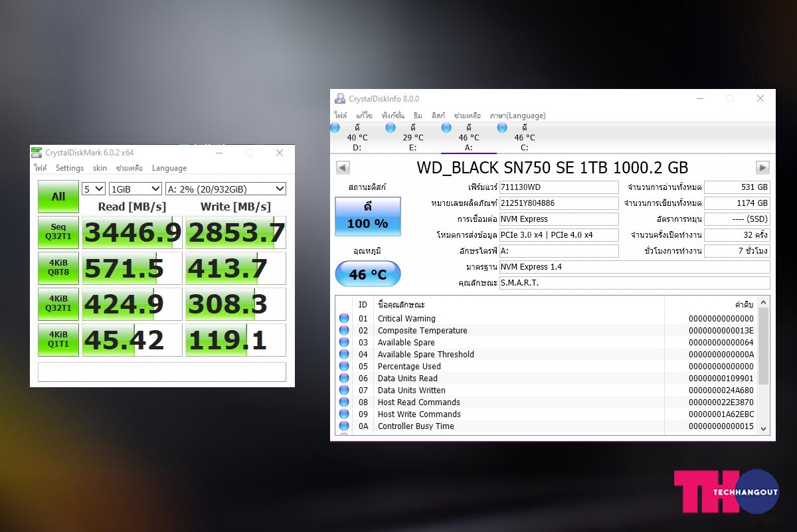
Task: Go to next disk with the right arrow
Action: click(x=763, y=167)
